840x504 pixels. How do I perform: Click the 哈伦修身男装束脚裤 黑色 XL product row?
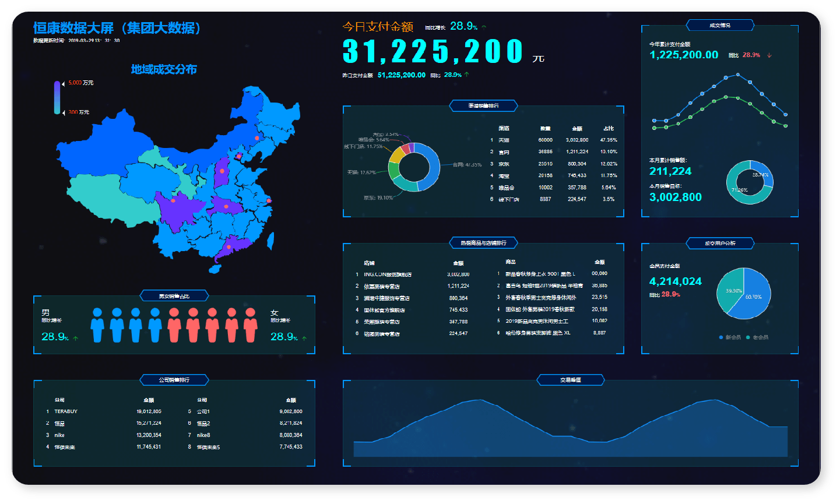click(552, 333)
